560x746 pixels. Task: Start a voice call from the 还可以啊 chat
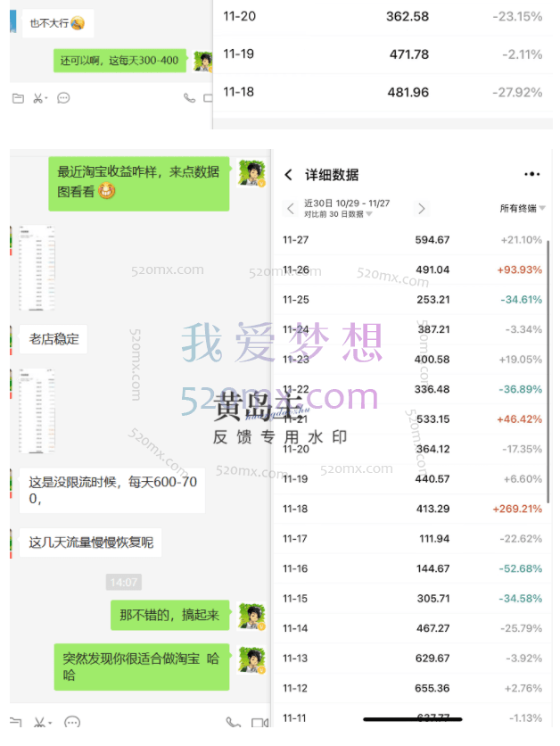tap(189, 98)
